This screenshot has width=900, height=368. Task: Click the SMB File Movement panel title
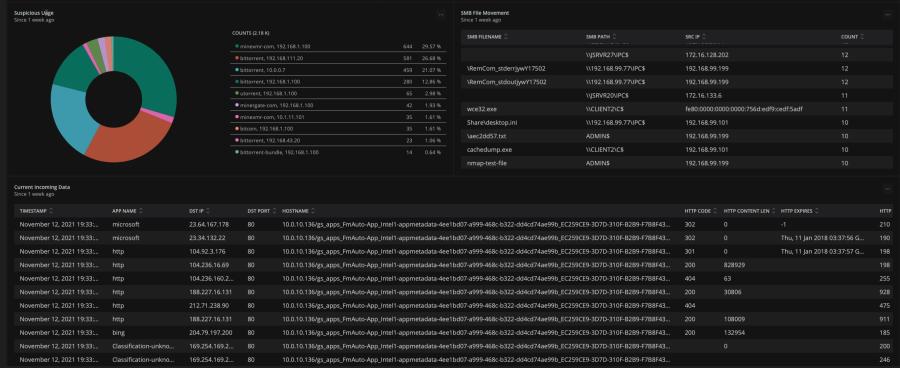coord(484,13)
